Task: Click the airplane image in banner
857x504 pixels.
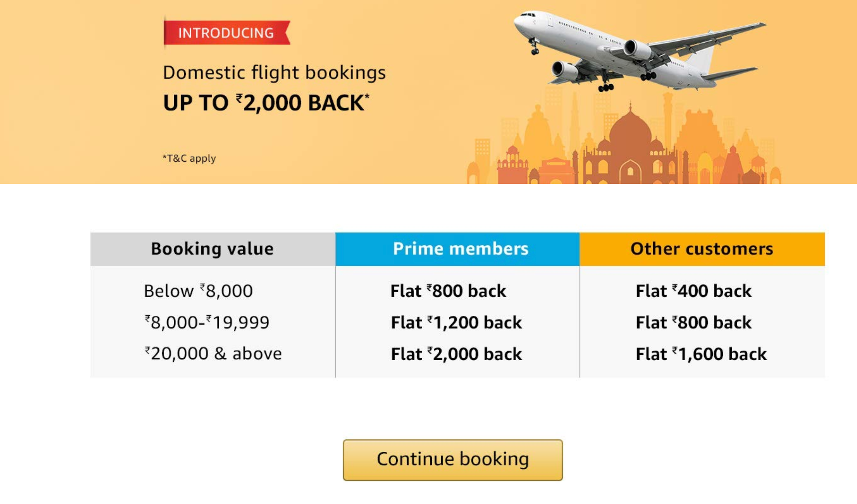Action: [x=639, y=51]
